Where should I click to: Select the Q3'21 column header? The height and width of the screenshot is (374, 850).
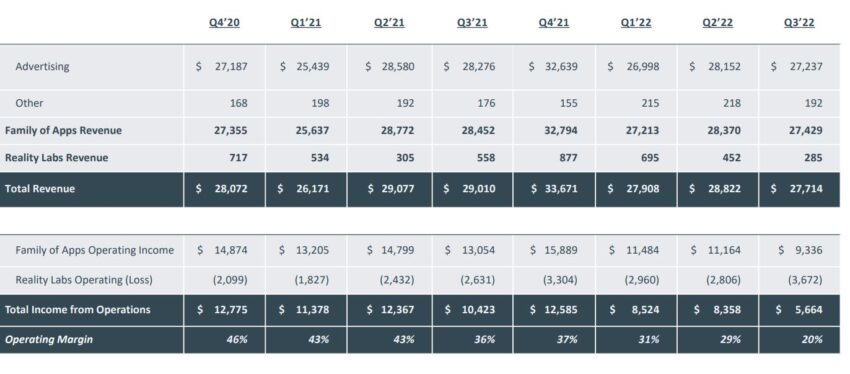tap(472, 23)
